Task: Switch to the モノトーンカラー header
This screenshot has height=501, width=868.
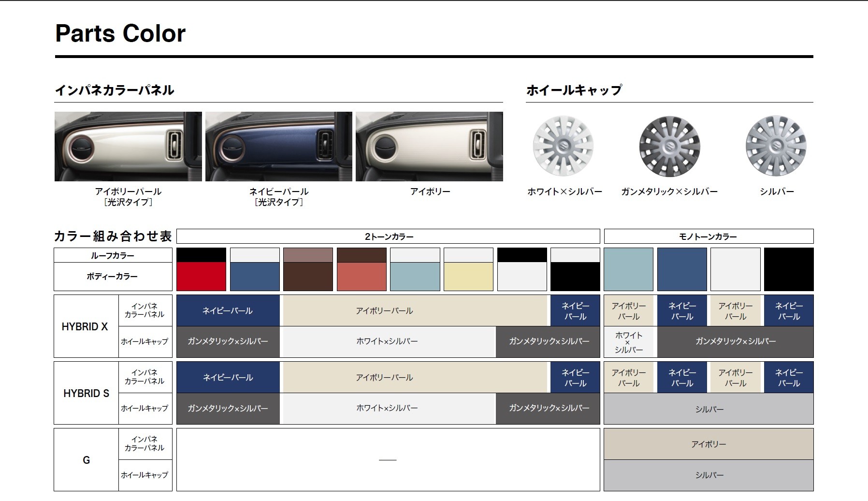Action: coord(709,236)
